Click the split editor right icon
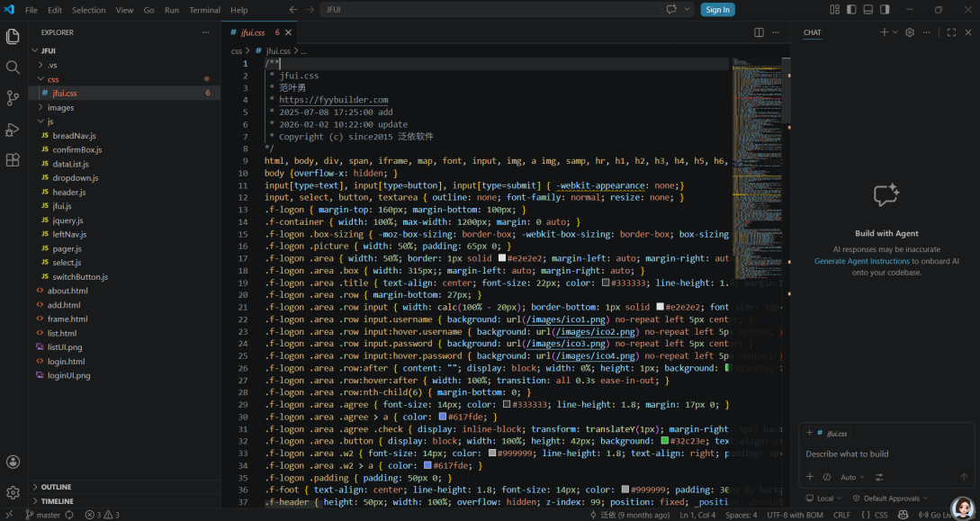The image size is (980, 521). click(x=760, y=32)
